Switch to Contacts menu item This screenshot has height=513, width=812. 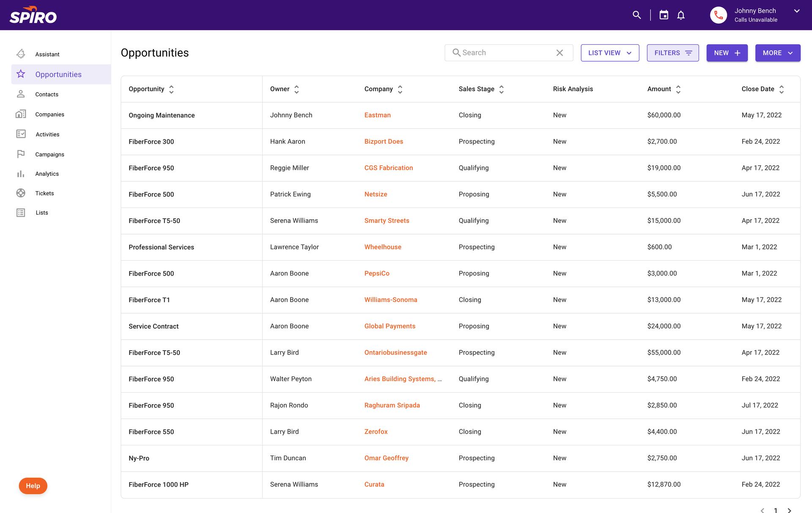point(47,94)
